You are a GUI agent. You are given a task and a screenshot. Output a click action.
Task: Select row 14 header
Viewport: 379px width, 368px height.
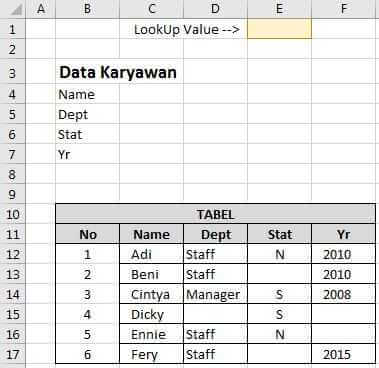tap(13, 294)
